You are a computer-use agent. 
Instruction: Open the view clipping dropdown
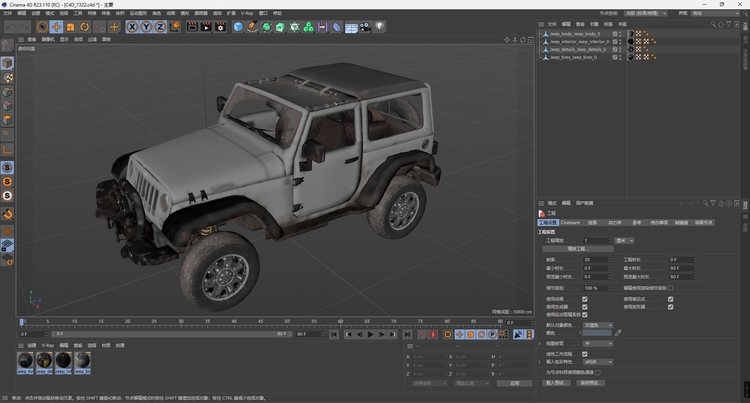[597, 344]
